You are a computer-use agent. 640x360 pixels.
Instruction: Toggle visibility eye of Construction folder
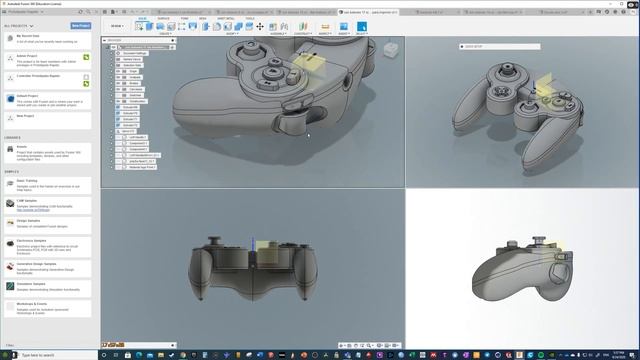pos(118,101)
